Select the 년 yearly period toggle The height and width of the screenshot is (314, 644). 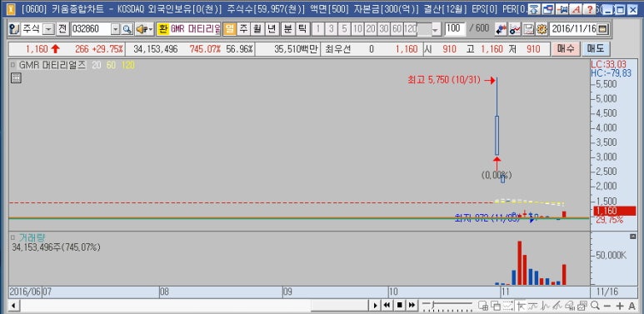[271, 29]
